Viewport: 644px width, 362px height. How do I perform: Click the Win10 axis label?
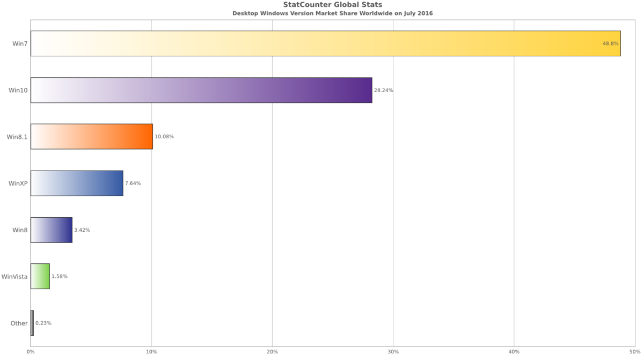click(x=18, y=90)
